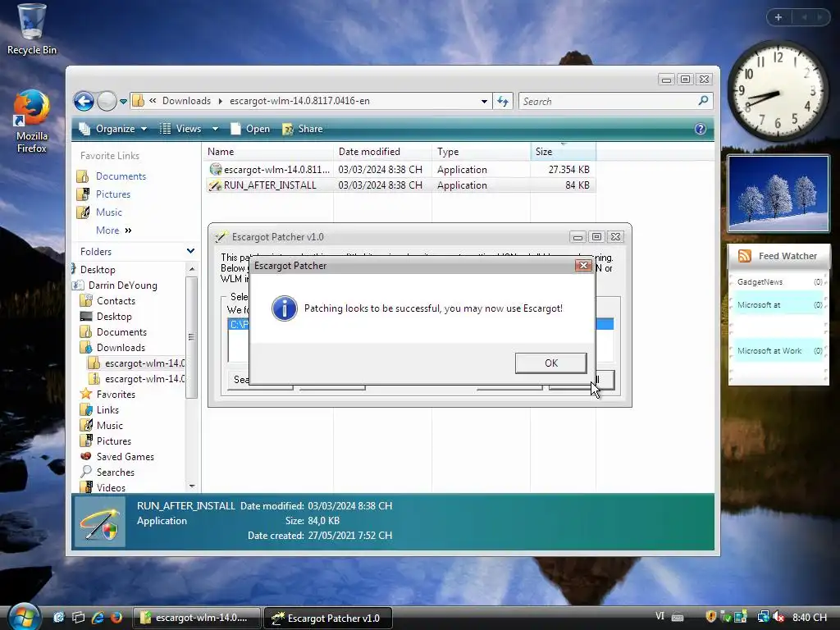Viewport: 840px width, 630px height.
Task: Switch to escargot-wlm-14.0 taskbar window
Action: point(196,618)
